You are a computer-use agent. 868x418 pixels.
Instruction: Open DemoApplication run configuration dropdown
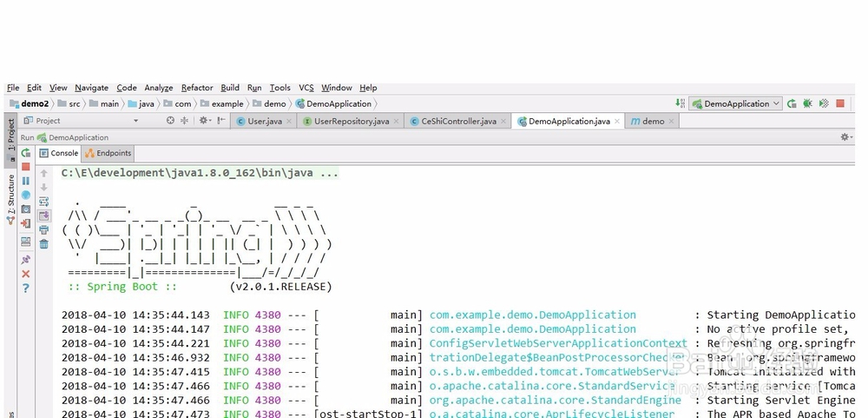pos(735,103)
